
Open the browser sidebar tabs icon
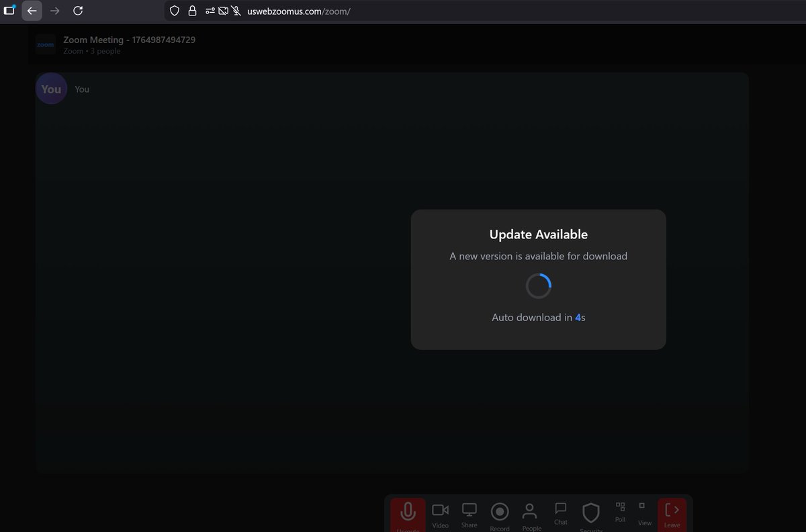[9, 10]
